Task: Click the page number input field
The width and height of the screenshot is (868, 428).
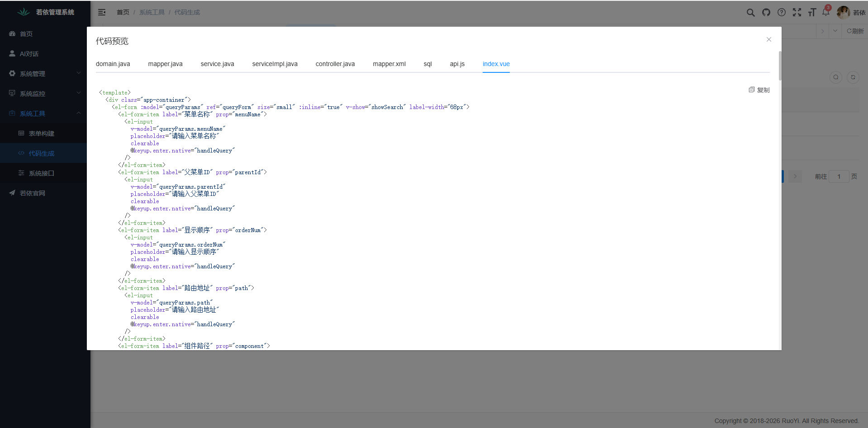Action: pyautogui.click(x=839, y=176)
